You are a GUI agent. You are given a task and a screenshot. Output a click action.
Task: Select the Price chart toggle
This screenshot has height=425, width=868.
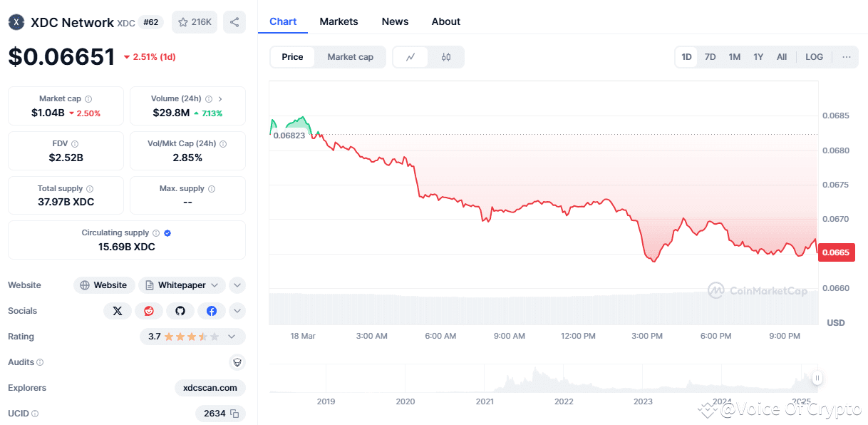point(292,57)
